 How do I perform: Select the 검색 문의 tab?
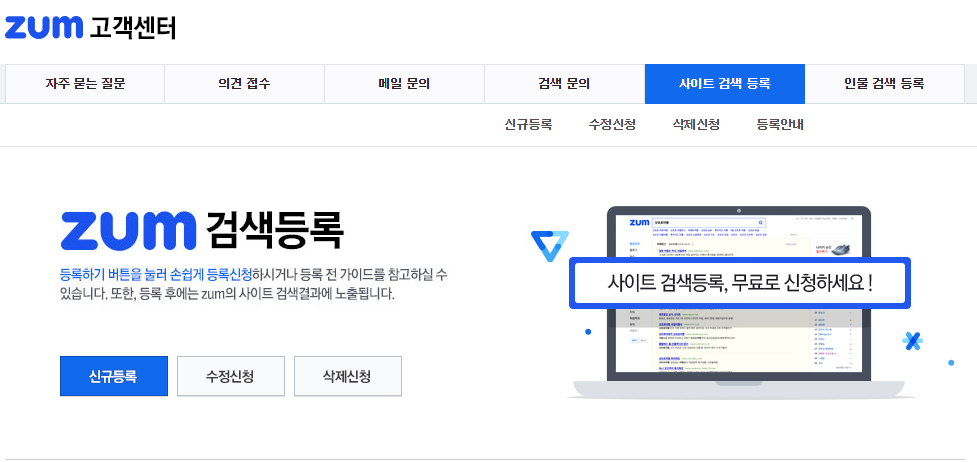[565, 84]
